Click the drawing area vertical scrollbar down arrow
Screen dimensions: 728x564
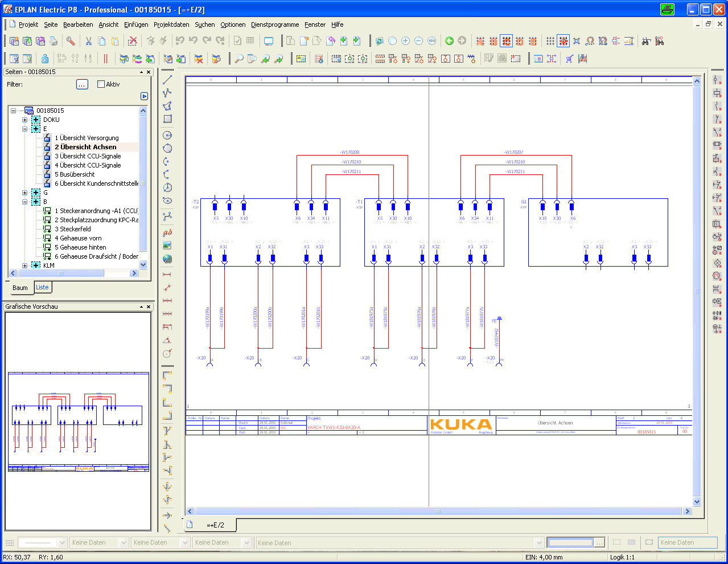pos(697,502)
